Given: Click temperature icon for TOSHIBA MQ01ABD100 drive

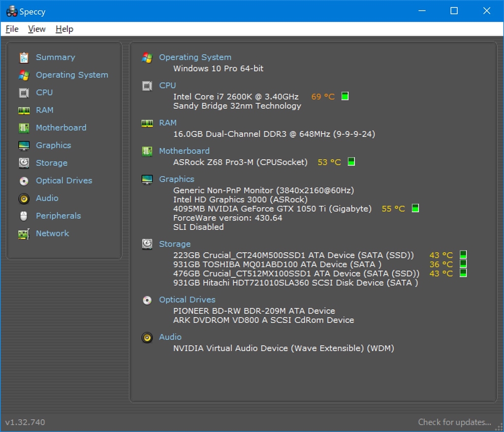Looking at the screenshot, I should (463, 264).
